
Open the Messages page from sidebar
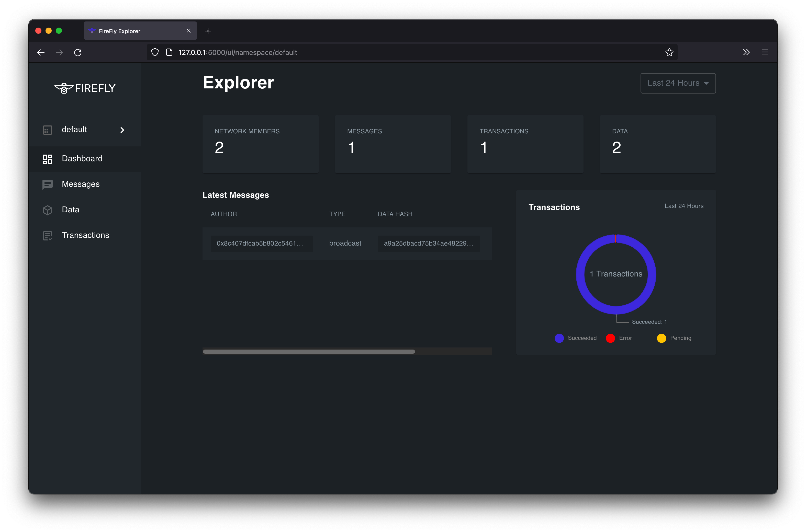81,184
